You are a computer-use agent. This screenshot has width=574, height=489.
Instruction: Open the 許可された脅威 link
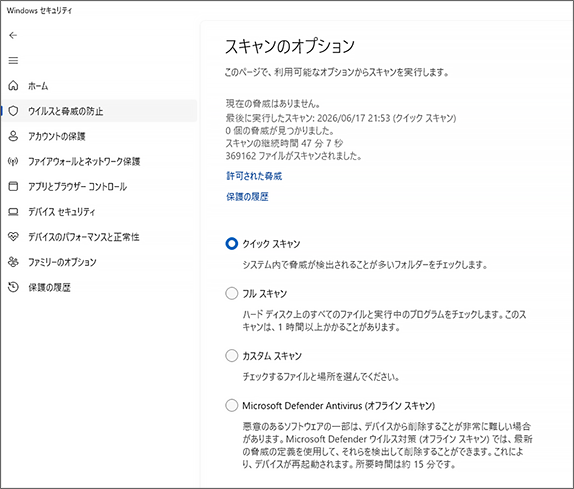[x=254, y=176]
